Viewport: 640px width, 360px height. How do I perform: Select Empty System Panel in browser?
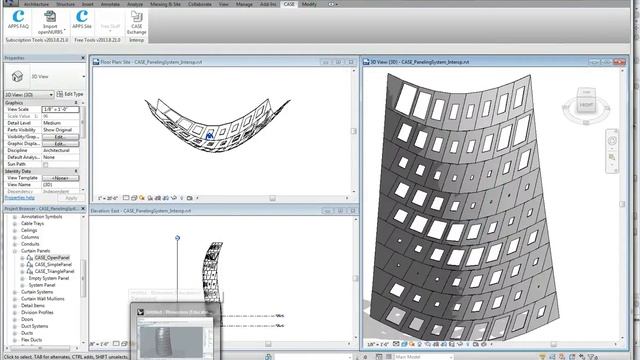(49, 278)
